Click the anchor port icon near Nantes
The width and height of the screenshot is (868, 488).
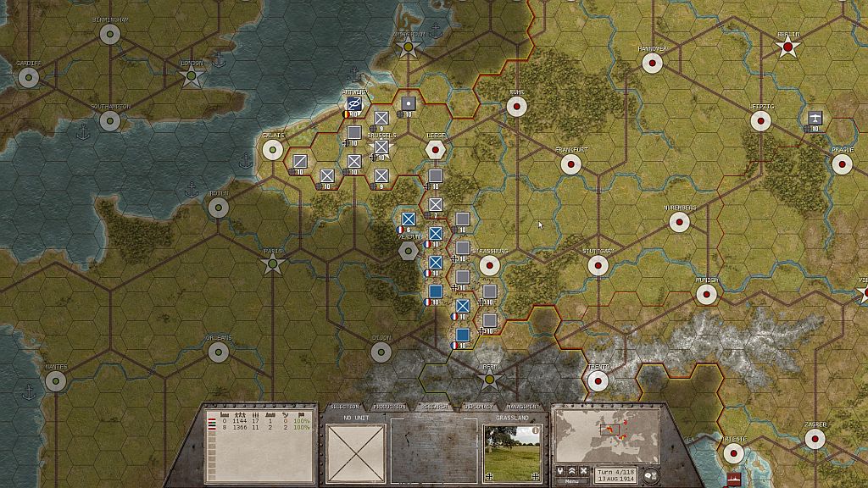29,391
